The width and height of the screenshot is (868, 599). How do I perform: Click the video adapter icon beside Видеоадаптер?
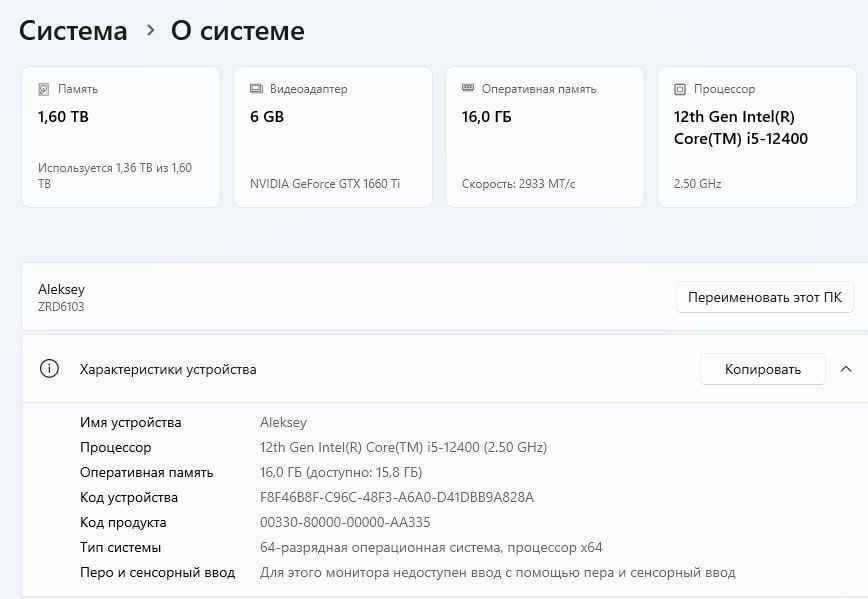pos(256,89)
